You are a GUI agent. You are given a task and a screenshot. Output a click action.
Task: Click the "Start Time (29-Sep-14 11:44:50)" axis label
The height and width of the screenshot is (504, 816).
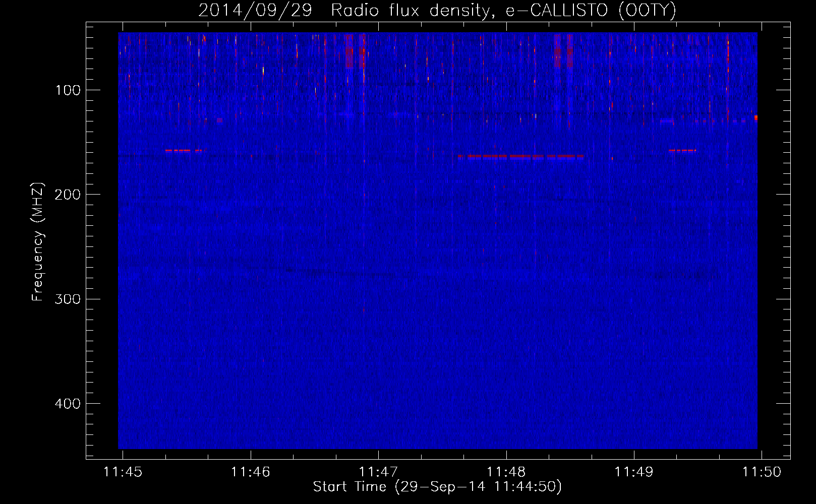[437, 487]
